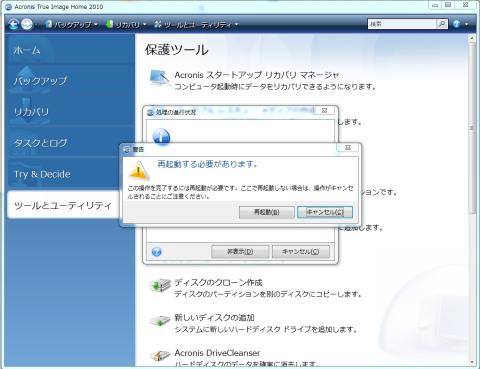Click 非表示(D) button in progress dialog

coord(240,251)
